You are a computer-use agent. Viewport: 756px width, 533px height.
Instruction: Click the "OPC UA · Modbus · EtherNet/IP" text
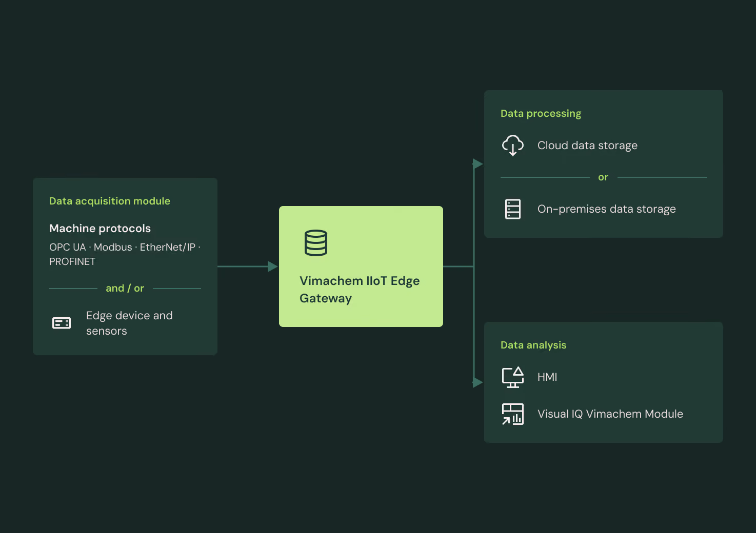pyautogui.click(x=123, y=247)
